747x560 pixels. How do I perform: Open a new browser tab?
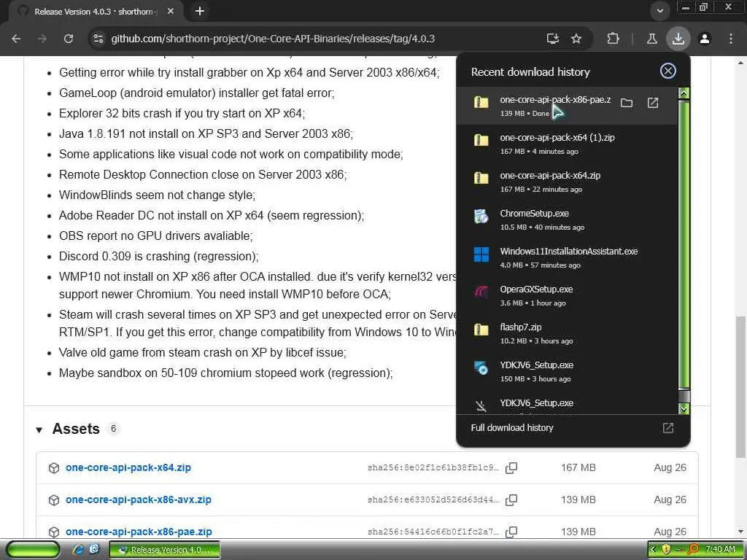pos(200,11)
